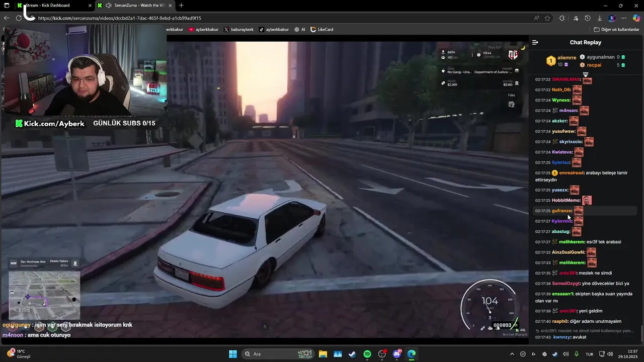The height and width of the screenshot is (362, 644).
Task: Click chat username raaph0
Action: [x=560, y=321]
